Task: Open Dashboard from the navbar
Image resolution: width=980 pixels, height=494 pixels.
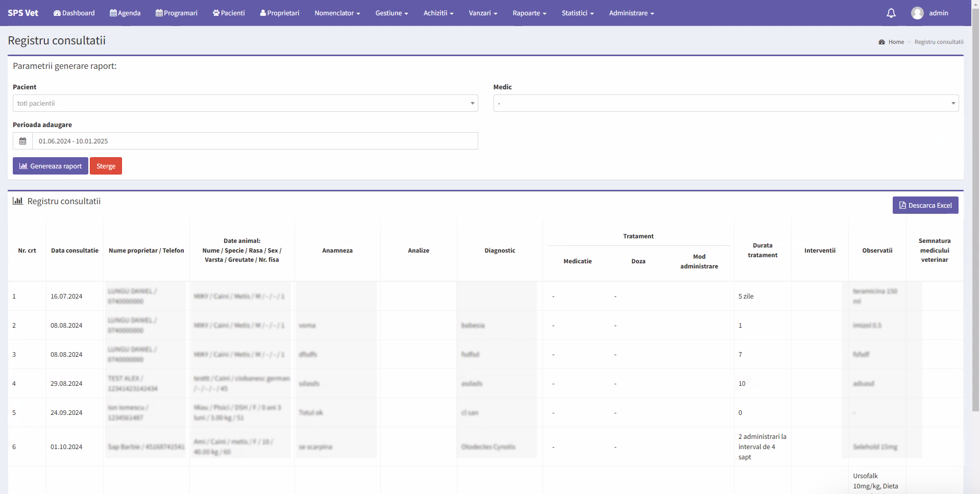Action: click(x=74, y=13)
